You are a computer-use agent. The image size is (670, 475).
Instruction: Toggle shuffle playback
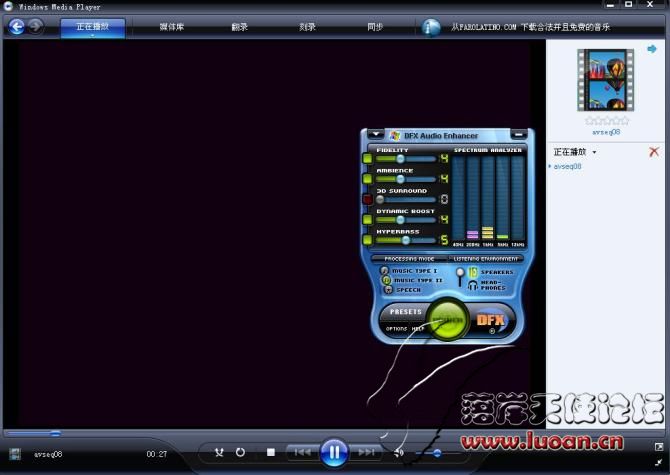coord(219,452)
